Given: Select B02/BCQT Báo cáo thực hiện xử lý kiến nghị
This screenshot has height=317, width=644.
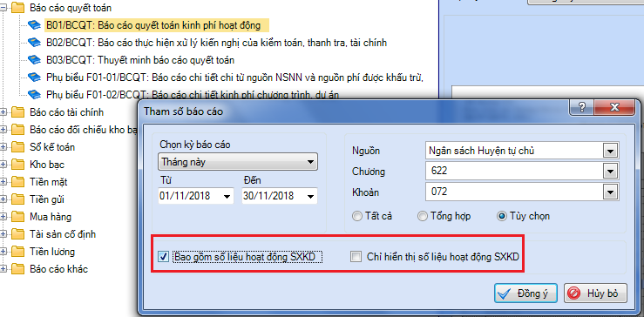Looking at the screenshot, I should pyautogui.click(x=216, y=43).
